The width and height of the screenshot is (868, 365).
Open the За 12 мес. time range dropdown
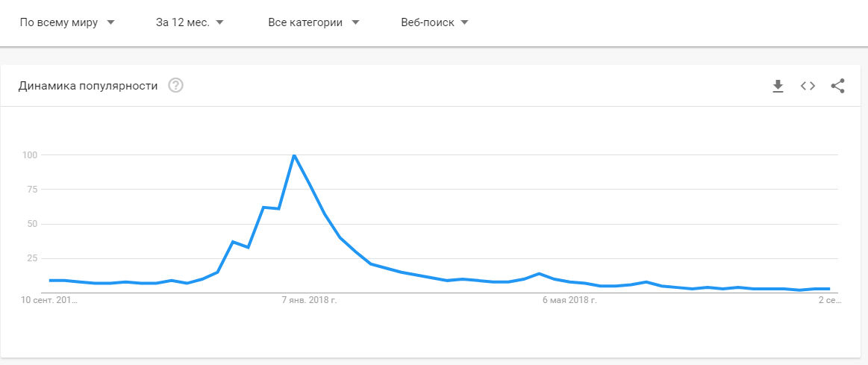pyautogui.click(x=190, y=22)
